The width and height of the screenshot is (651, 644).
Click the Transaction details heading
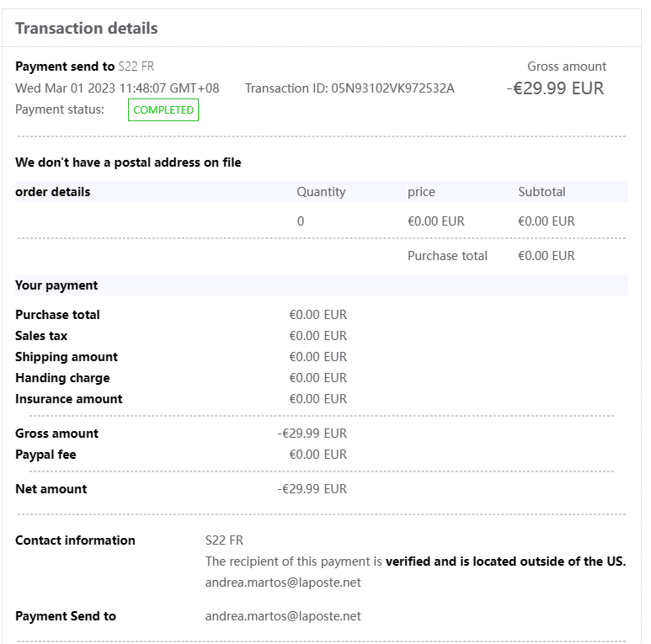(x=86, y=28)
